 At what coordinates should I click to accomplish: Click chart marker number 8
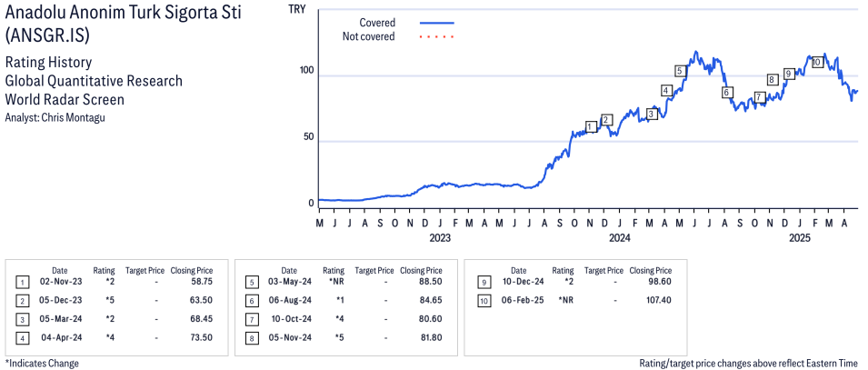pyautogui.click(x=773, y=80)
